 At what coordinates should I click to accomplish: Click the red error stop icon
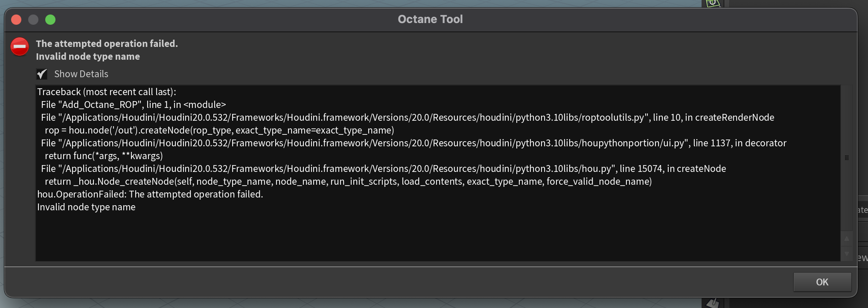coord(20,46)
